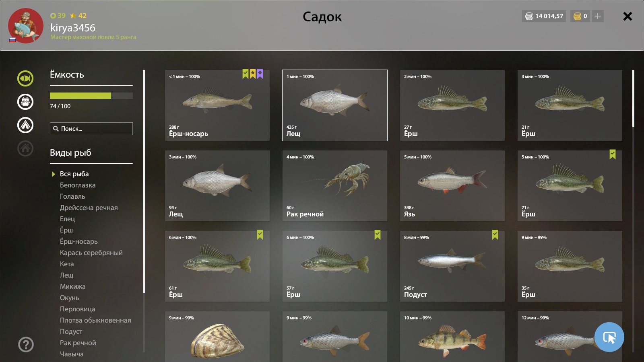Filter fish list by Рак речной
Image resolution: width=644 pixels, height=362 pixels.
click(78, 343)
